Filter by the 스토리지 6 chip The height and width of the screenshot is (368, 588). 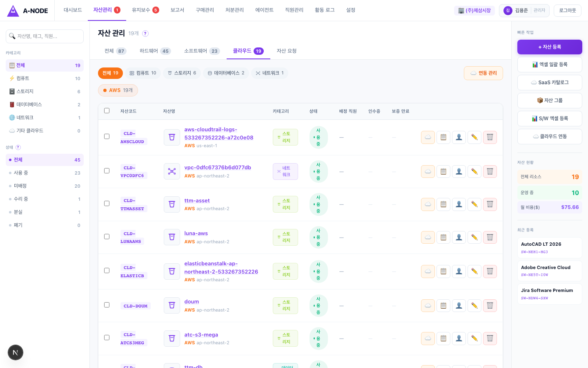182,73
